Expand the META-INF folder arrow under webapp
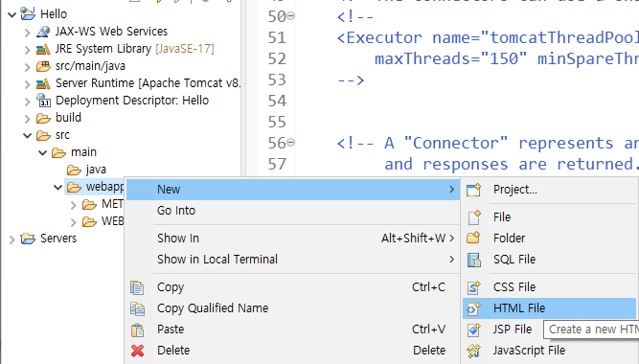Screen dimensions: 639x364 [74, 205]
